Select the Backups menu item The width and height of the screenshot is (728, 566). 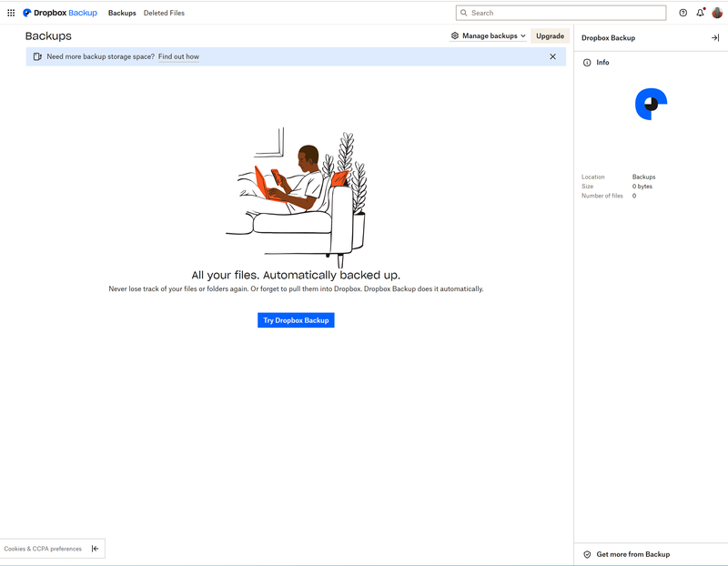tap(121, 13)
